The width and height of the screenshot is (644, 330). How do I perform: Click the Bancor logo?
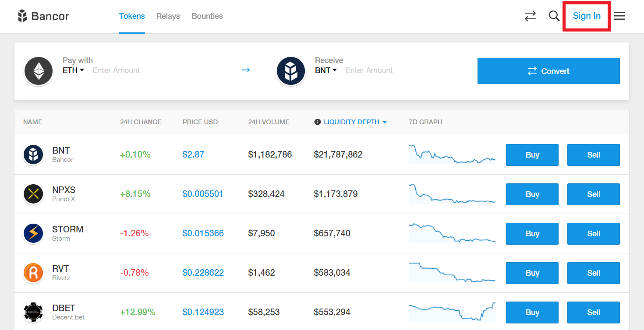click(43, 16)
